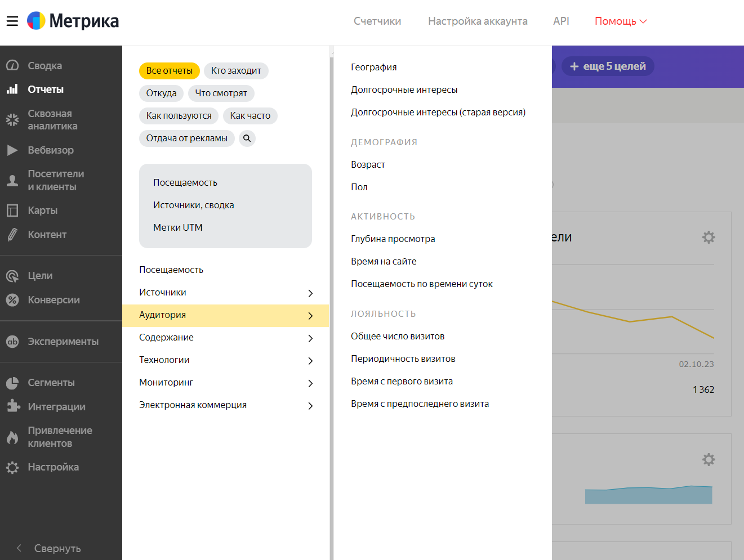
Task: Open Долгосрочные интересы report
Action: [x=404, y=89]
